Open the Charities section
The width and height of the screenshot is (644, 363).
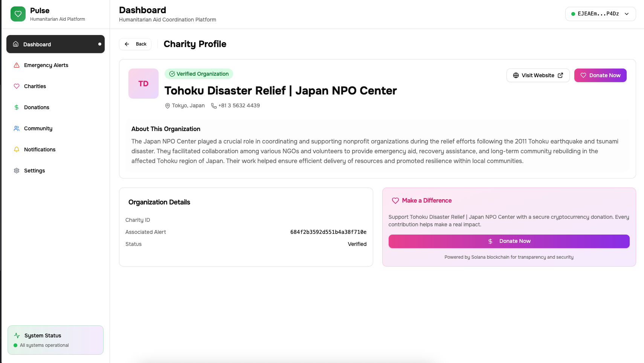pyautogui.click(x=55, y=86)
